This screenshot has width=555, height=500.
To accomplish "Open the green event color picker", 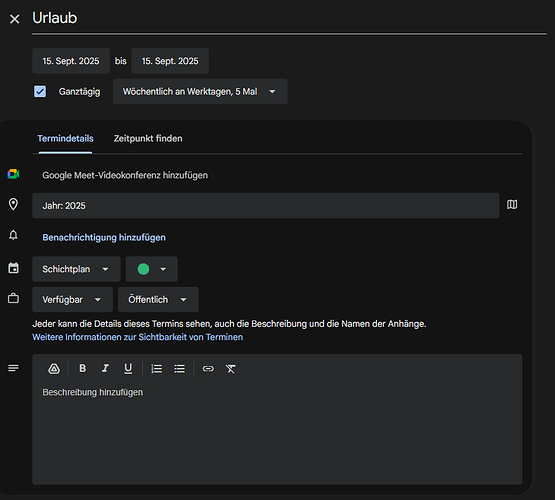I will (x=151, y=269).
